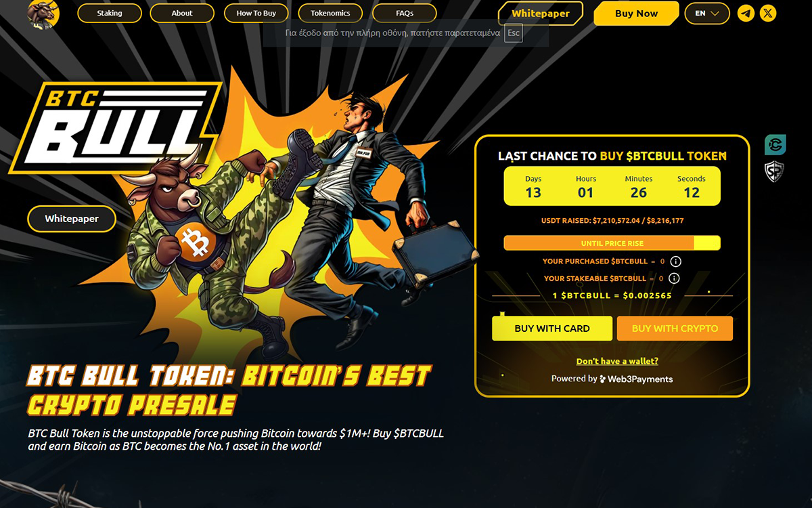Open the Staking nav item

tap(110, 13)
